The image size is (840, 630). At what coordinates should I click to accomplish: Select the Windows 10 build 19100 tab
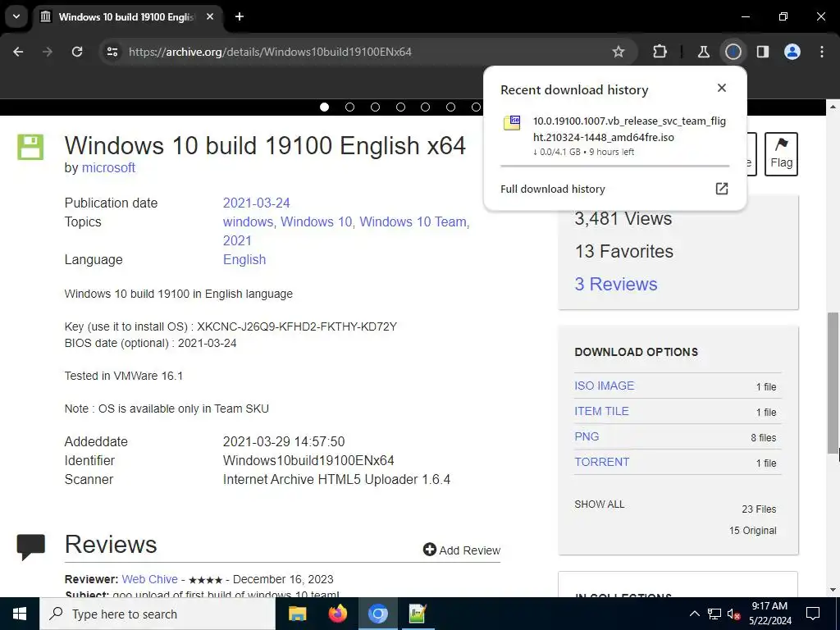pyautogui.click(x=127, y=16)
